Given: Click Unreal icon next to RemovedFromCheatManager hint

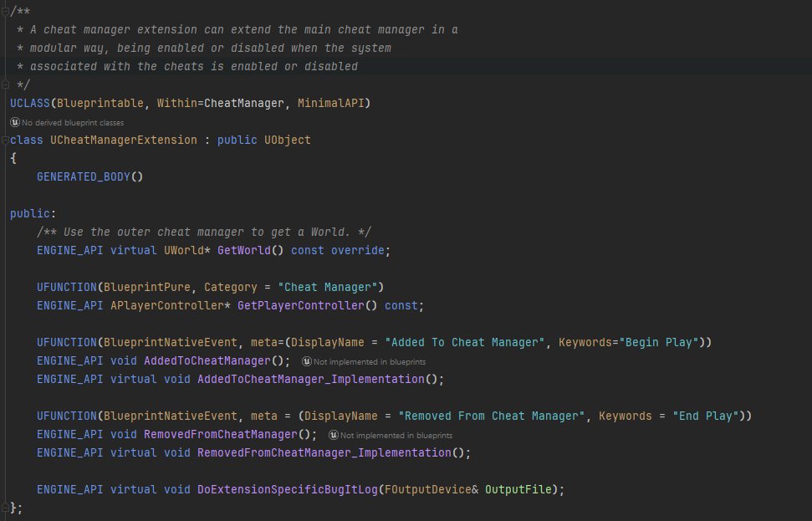Looking at the screenshot, I should (x=334, y=435).
